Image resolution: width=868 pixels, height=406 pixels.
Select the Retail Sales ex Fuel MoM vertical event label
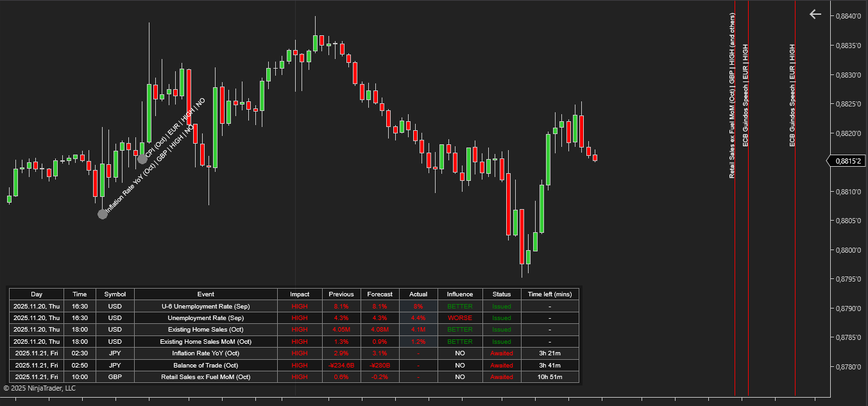pos(732,96)
